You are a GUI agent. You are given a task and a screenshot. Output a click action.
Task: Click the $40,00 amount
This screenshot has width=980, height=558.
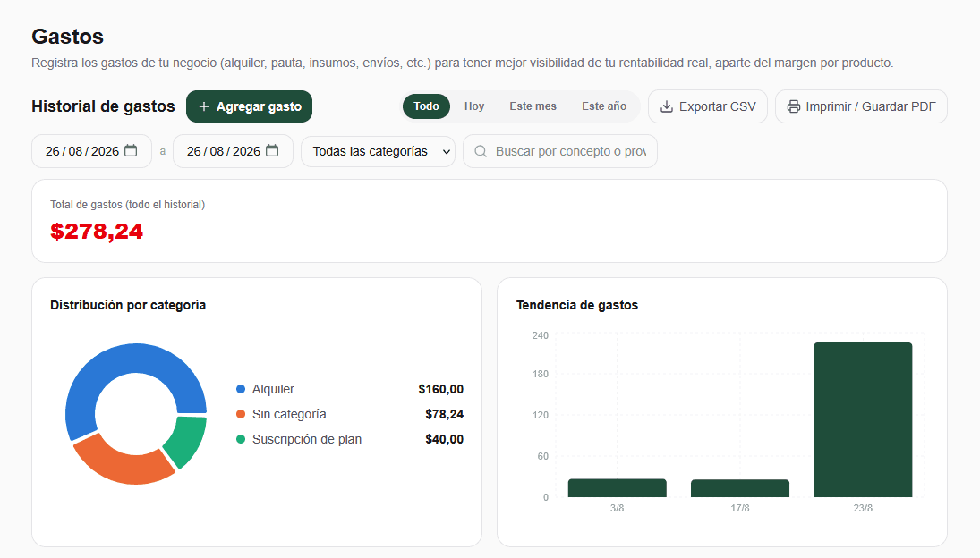(x=445, y=439)
